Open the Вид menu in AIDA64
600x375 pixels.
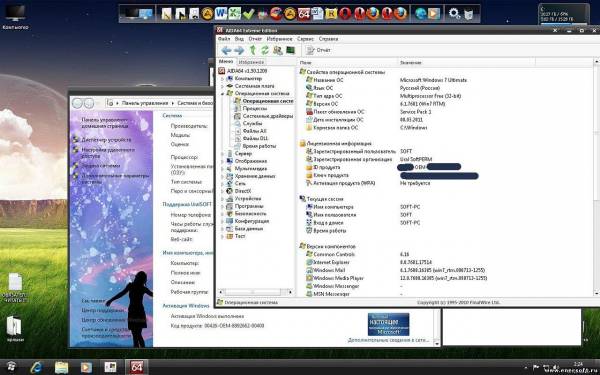(x=239, y=39)
